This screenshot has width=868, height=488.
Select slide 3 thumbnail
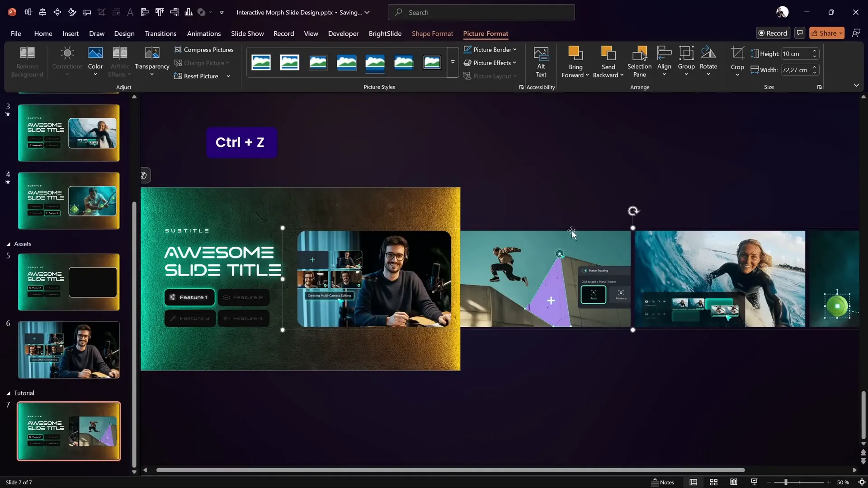69,133
